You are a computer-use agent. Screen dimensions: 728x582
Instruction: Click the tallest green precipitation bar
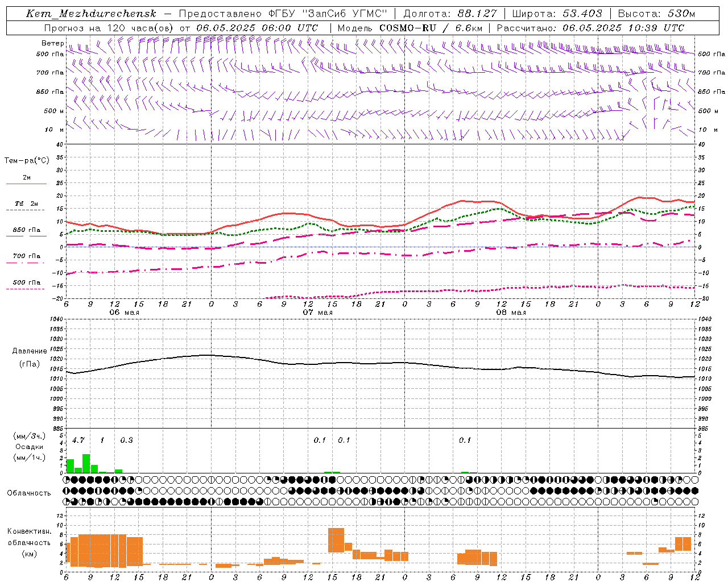pos(86,463)
